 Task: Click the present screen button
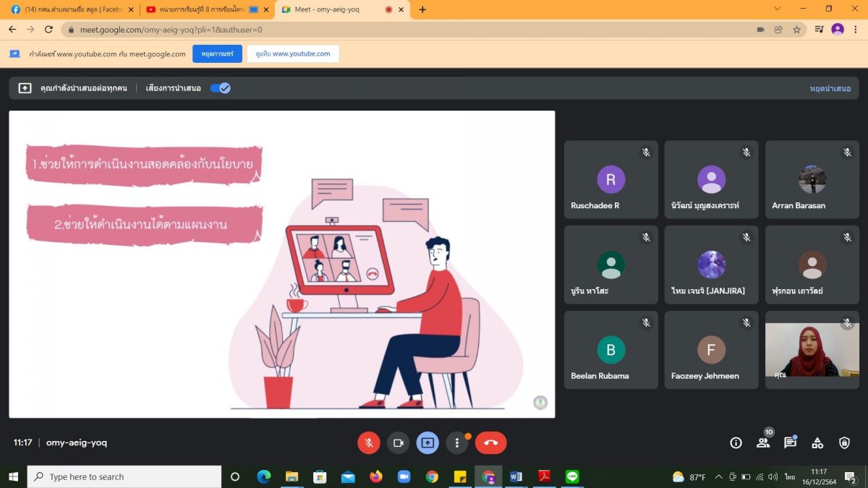pos(427,442)
